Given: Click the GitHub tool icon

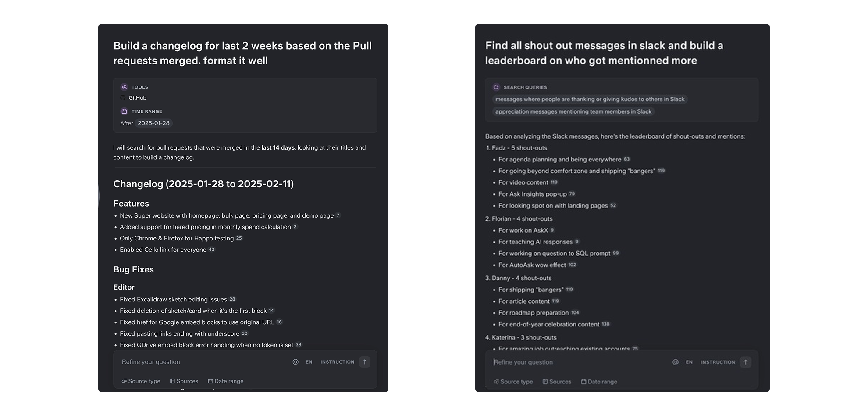Looking at the screenshot, I should pyautogui.click(x=123, y=98).
